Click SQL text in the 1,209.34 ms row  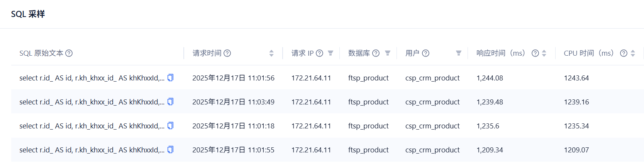92,150
